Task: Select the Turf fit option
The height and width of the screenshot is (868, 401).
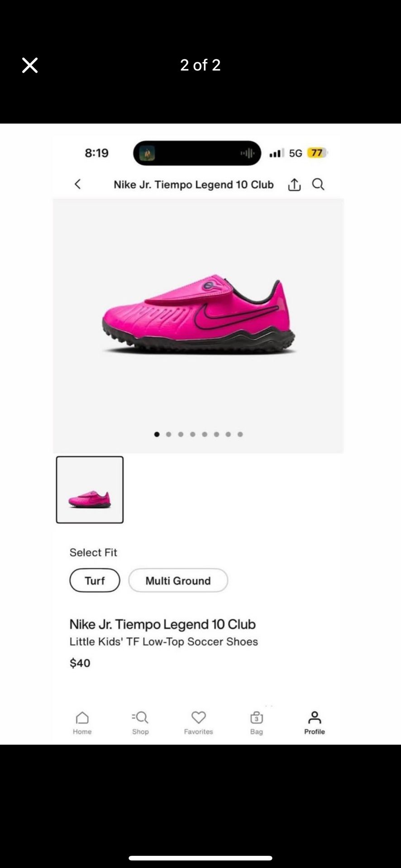Action: [95, 580]
